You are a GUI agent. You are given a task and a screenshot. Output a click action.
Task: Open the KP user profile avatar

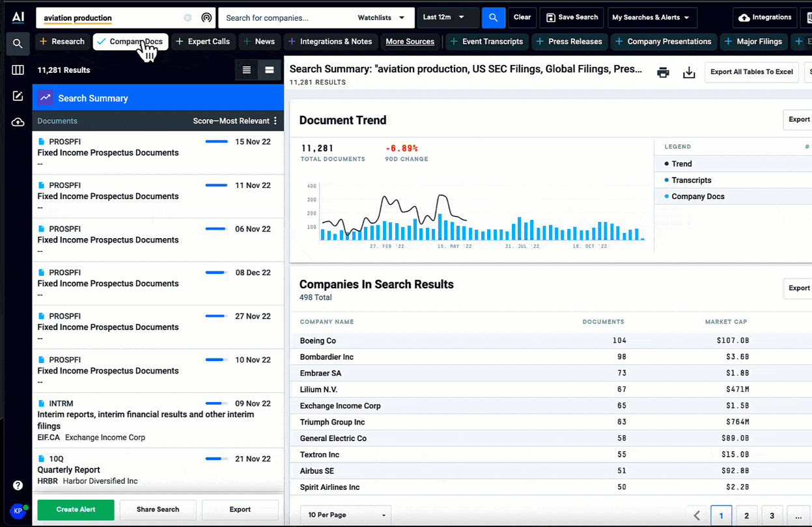tap(18, 511)
